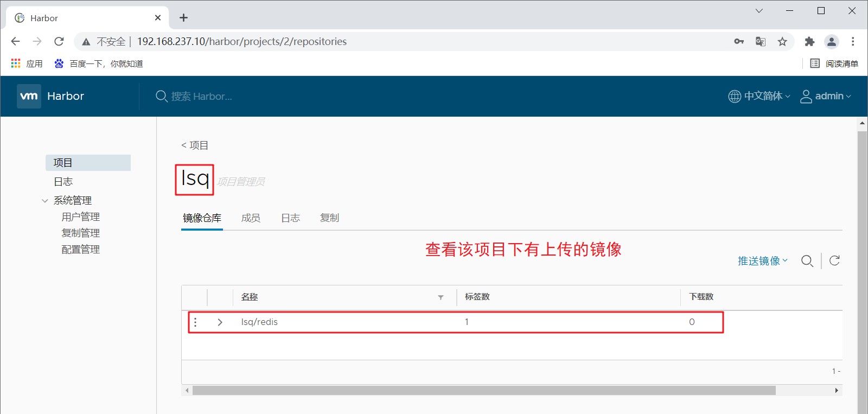868x414 pixels.
Task: Click the 搜索 Harbor search field
Action: click(202, 97)
